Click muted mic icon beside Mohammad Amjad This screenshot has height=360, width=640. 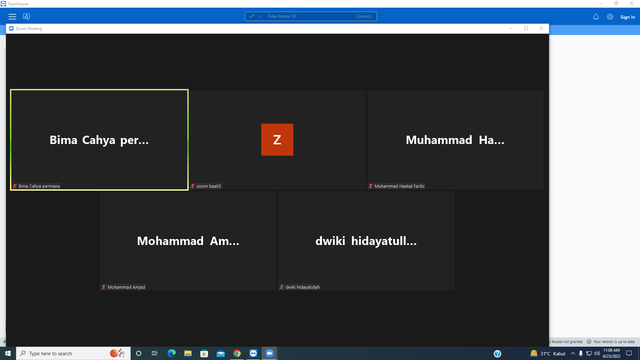[x=104, y=287]
